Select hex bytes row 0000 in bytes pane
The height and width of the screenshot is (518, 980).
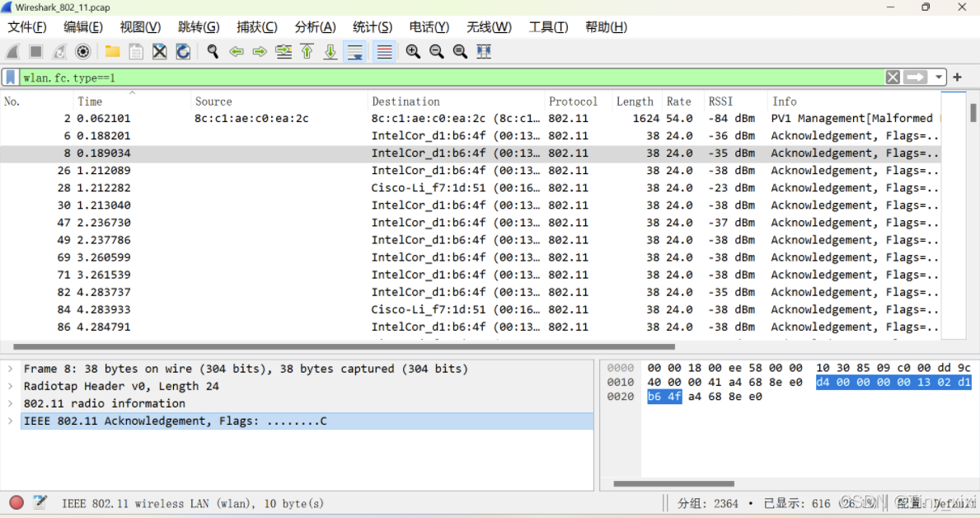(x=809, y=368)
